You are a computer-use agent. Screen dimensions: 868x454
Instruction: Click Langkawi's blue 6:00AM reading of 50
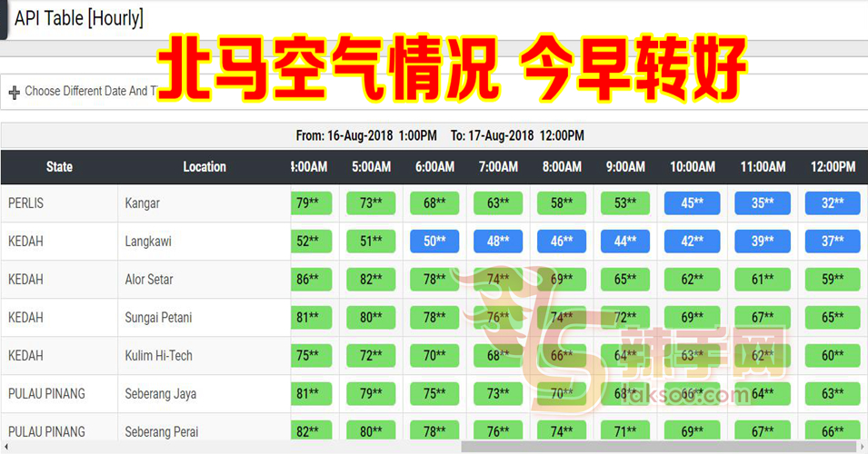click(434, 242)
